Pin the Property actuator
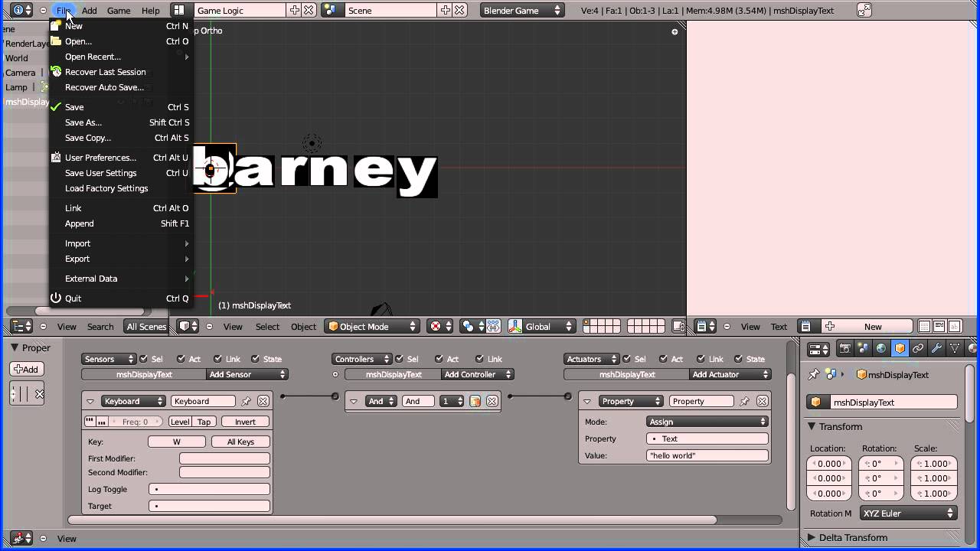The image size is (980, 551). 744,401
